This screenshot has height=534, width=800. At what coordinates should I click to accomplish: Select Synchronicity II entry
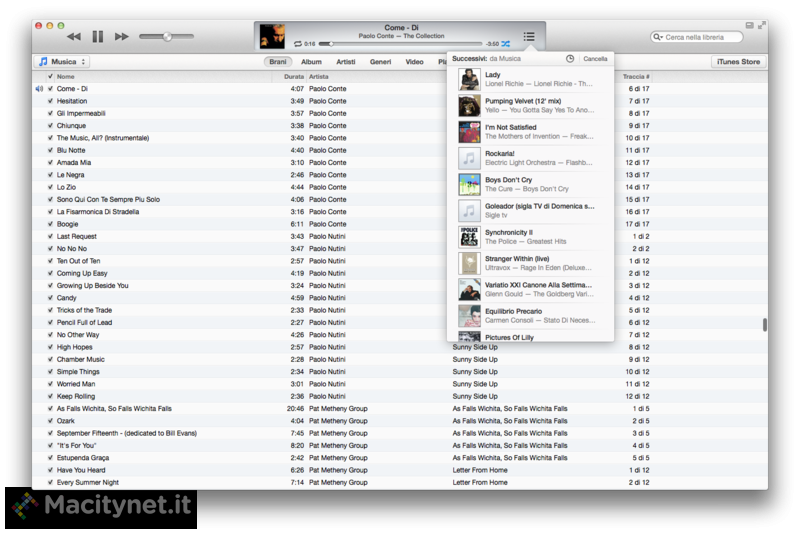point(530,237)
